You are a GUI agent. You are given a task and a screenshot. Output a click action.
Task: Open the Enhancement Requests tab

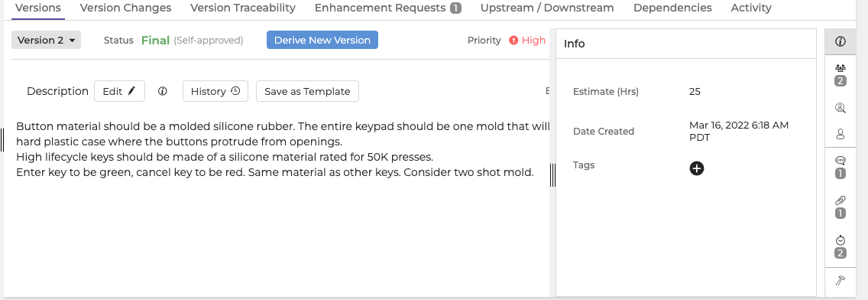coord(387,8)
